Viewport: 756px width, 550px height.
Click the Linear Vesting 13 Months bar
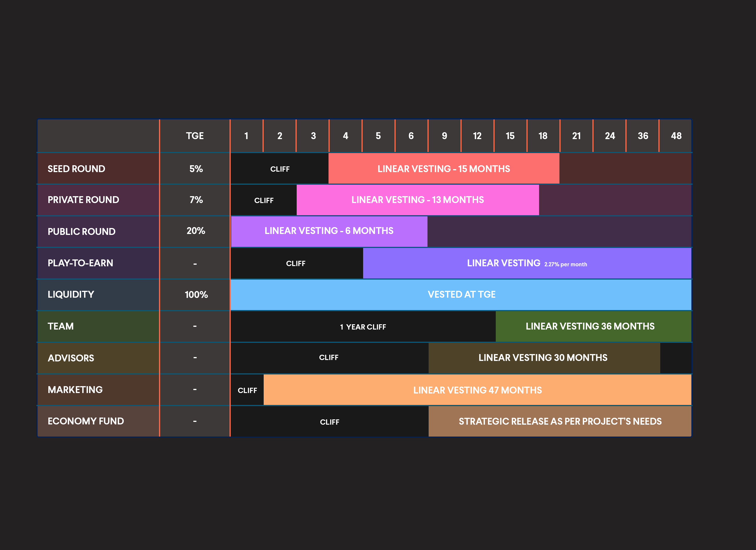pyautogui.click(x=417, y=200)
